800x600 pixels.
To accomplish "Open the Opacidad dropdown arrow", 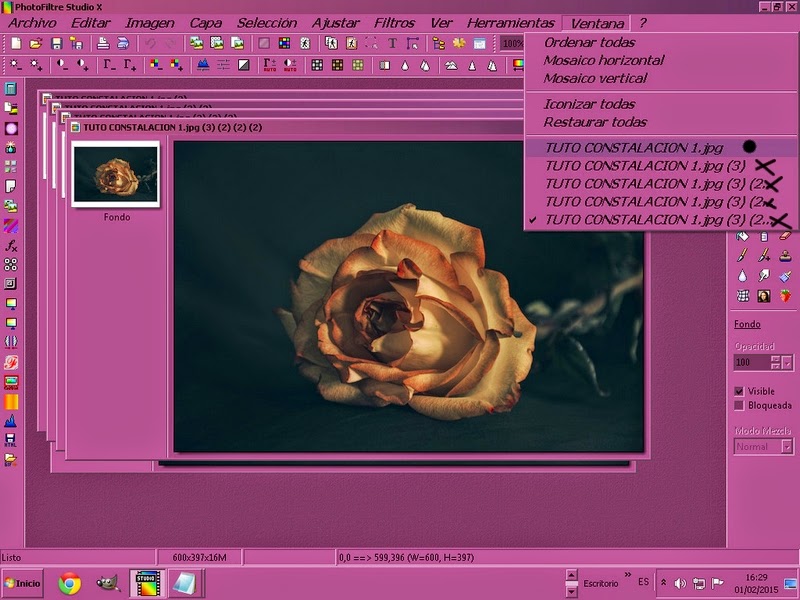I will [x=788, y=363].
